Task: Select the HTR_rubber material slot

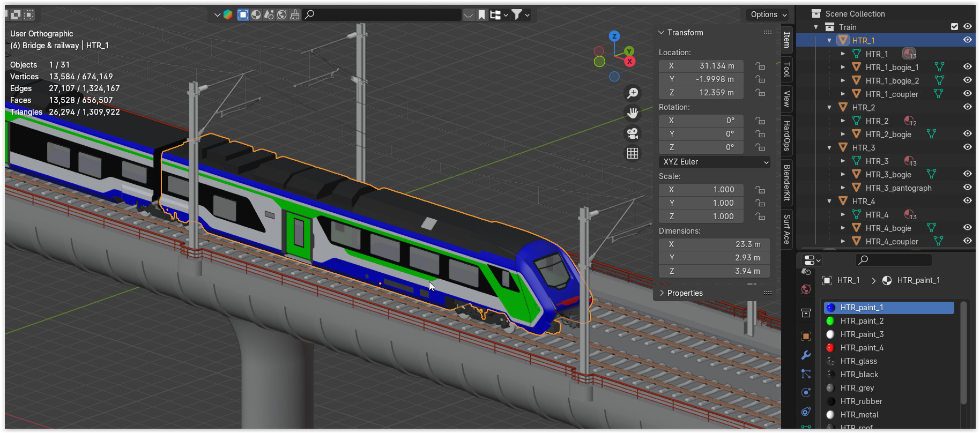Action: tap(889, 401)
